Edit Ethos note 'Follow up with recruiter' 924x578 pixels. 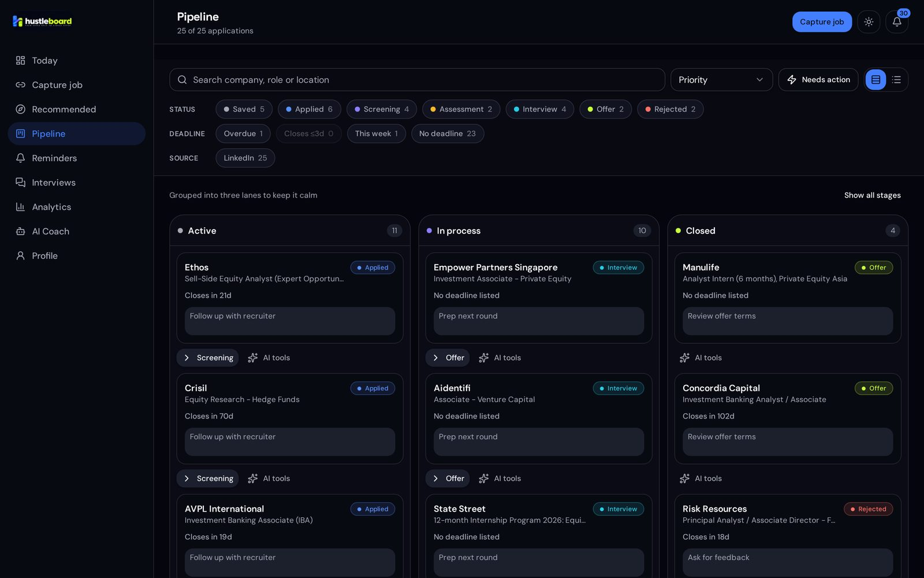click(x=290, y=321)
